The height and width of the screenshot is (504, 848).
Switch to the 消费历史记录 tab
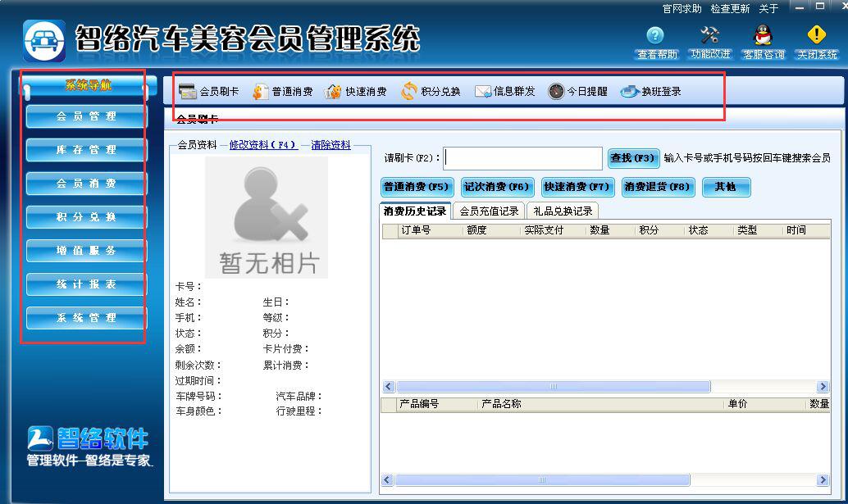click(415, 211)
